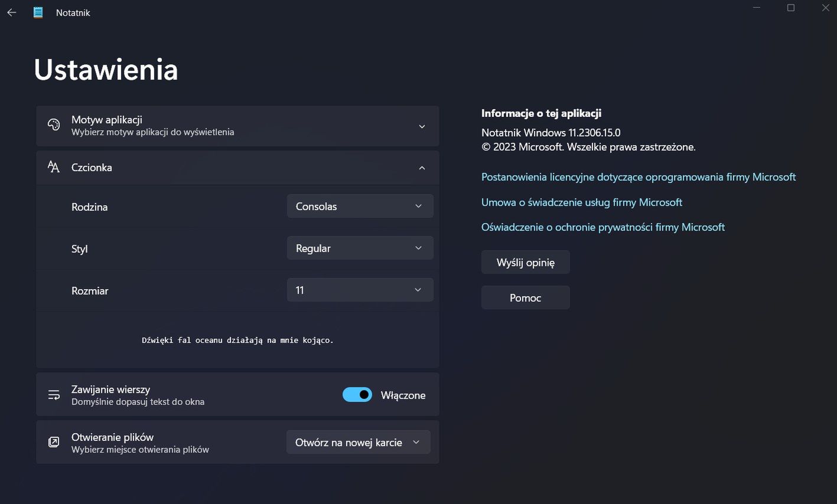The width and height of the screenshot is (837, 504).
Task: Click the Czcionka font icon
Action: coord(54,167)
